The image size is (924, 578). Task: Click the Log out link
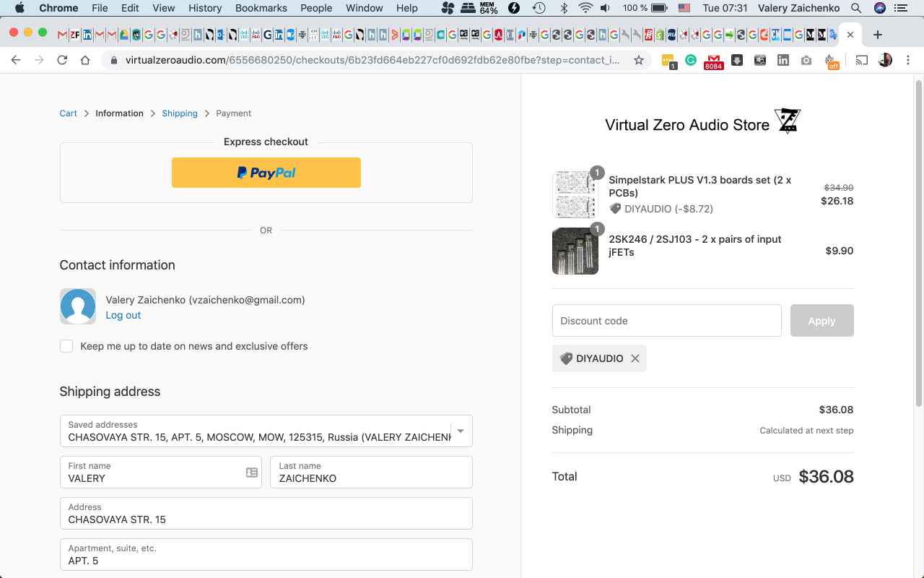(123, 315)
